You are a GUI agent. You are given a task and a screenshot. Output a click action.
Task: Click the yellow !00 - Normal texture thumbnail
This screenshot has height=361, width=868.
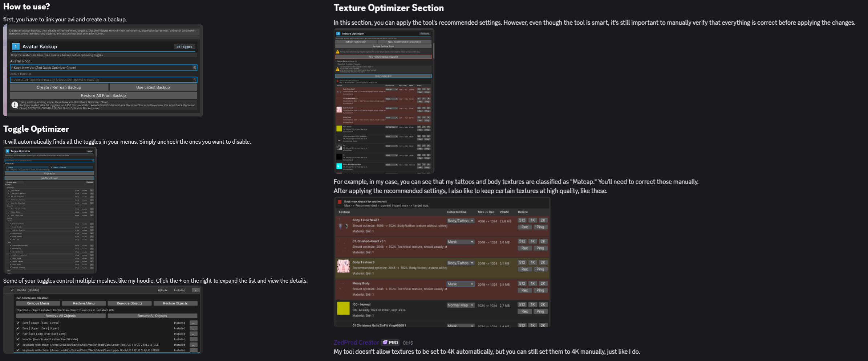[x=343, y=308]
